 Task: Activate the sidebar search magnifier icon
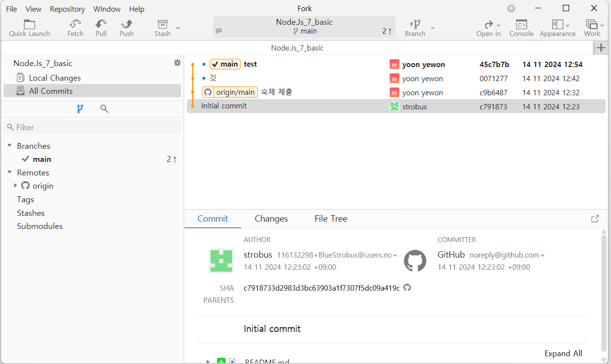point(104,109)
